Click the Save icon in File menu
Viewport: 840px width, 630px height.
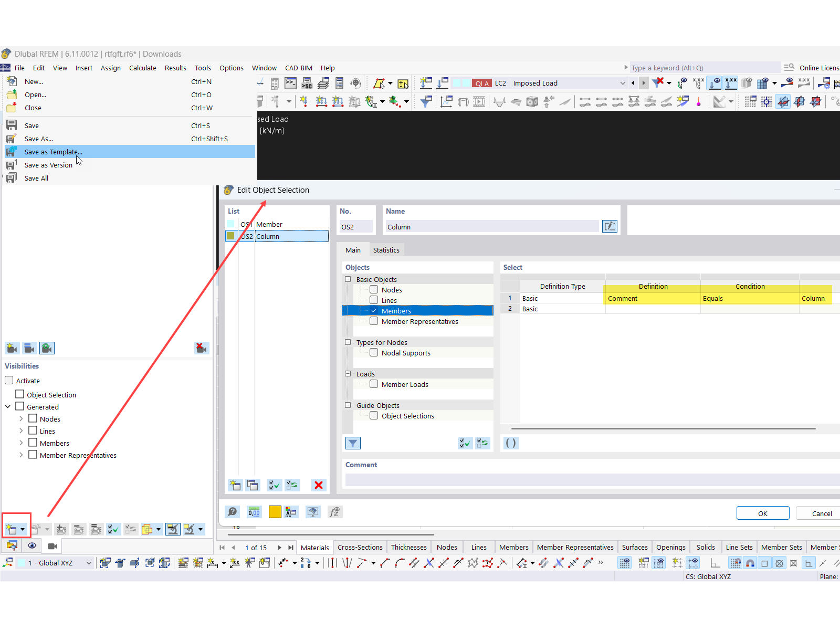12,125
